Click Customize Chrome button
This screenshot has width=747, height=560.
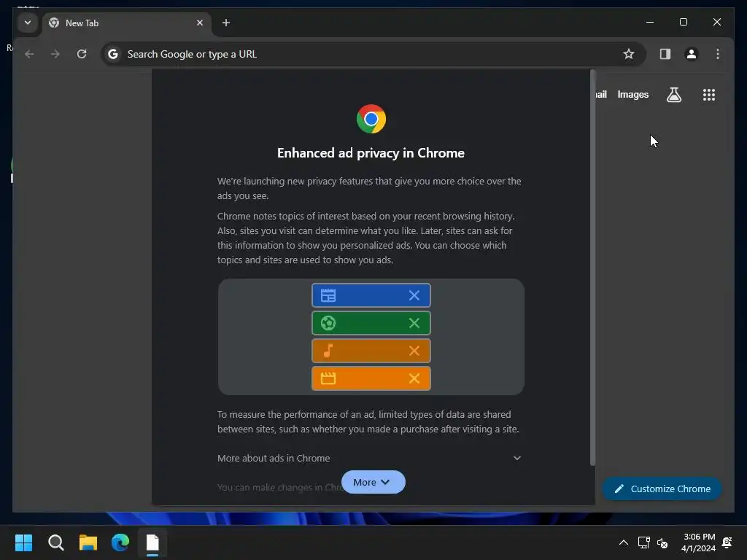pyautogui.click(x=662, y=489)
